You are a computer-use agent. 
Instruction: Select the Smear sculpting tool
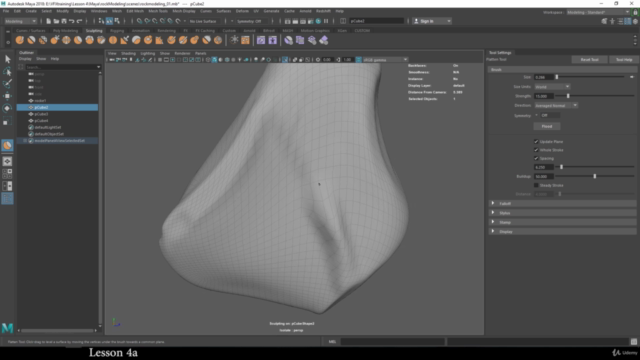[183, 40]
